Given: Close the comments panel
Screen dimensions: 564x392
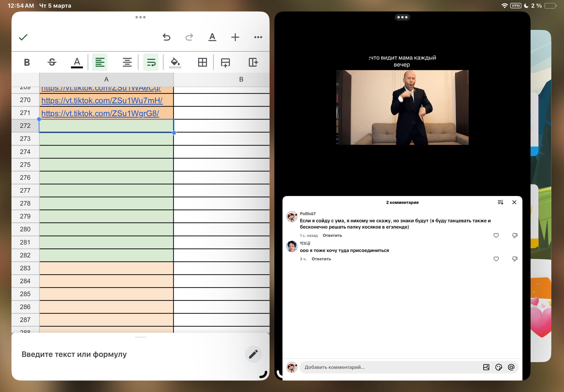Looking at the screenshot, I should [x=514, y=202].
